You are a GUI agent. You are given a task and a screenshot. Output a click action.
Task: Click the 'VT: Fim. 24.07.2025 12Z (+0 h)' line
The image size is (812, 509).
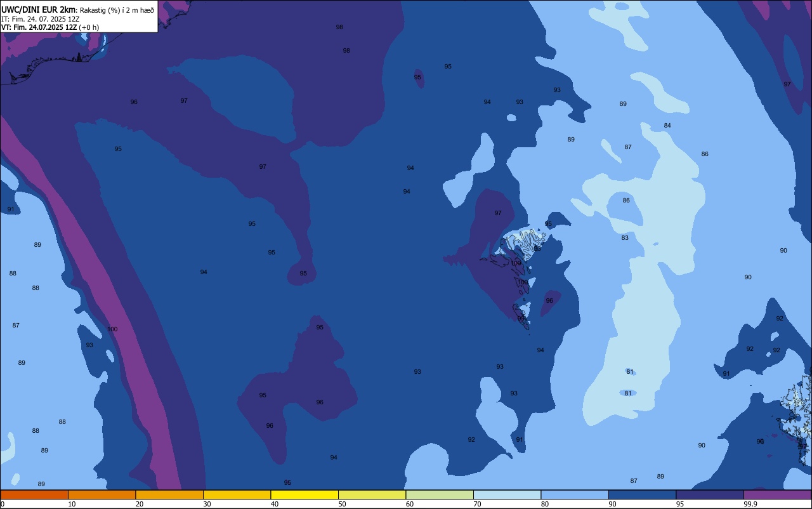coord(50,27)
